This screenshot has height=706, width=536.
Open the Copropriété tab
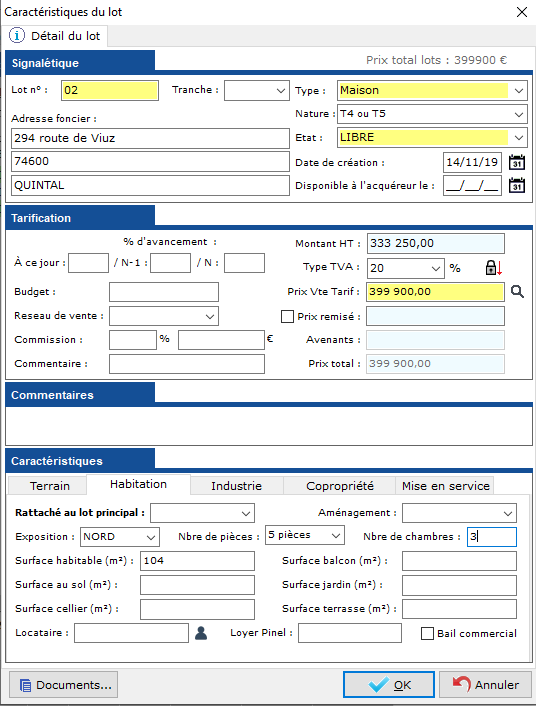[340, 486]
